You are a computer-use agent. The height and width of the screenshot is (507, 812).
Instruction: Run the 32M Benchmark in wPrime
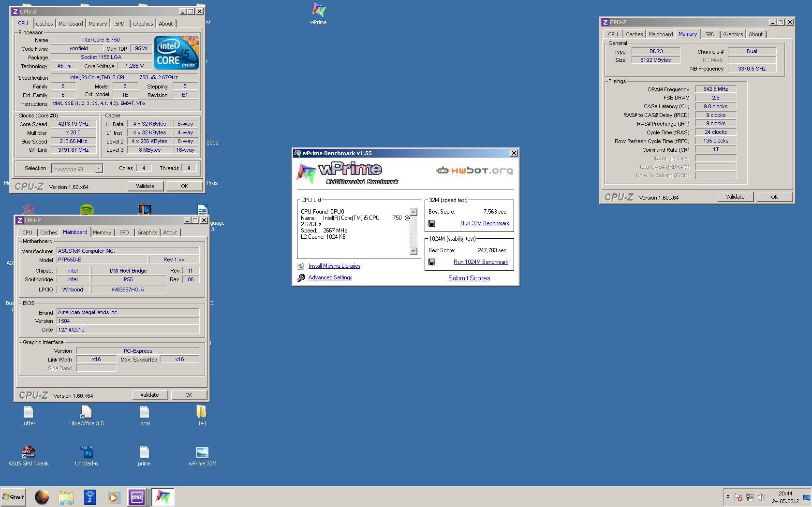[485, 223]
